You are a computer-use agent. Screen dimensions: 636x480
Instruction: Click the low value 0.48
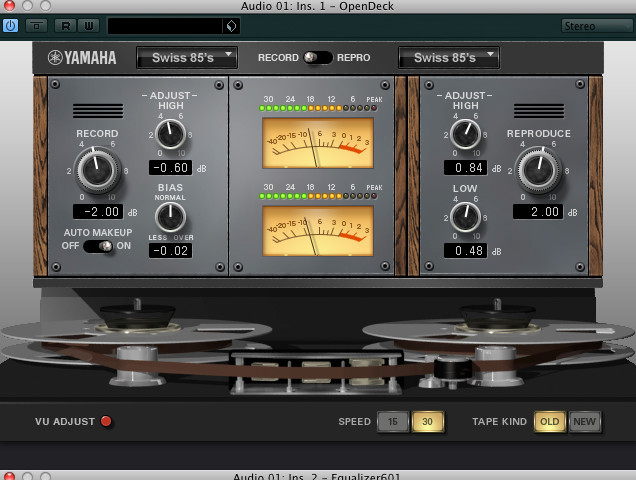click(x=466, y=250)
